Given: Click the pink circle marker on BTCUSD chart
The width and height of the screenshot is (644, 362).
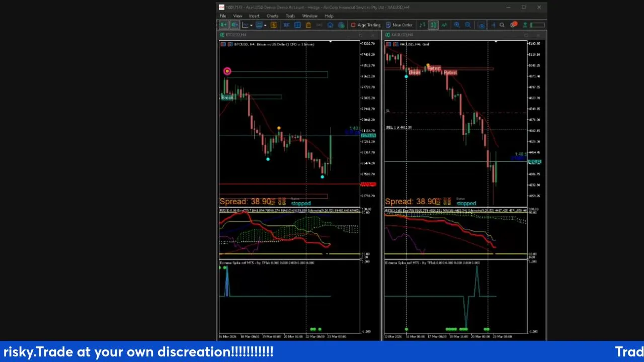Looking at the screenshot, I should tap(227, 71).
